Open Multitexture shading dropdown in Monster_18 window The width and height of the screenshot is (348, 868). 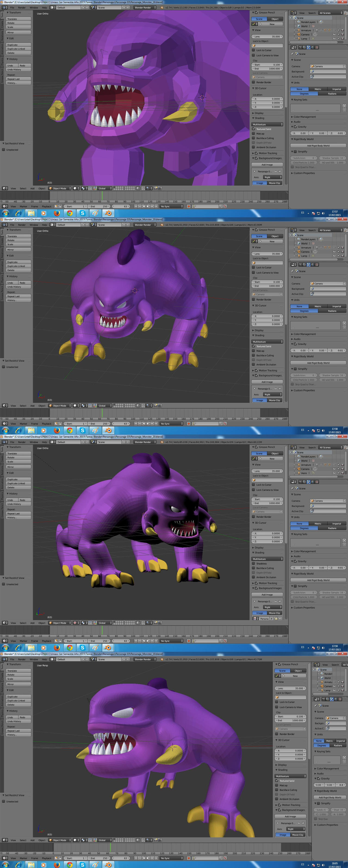coord(267,124)
